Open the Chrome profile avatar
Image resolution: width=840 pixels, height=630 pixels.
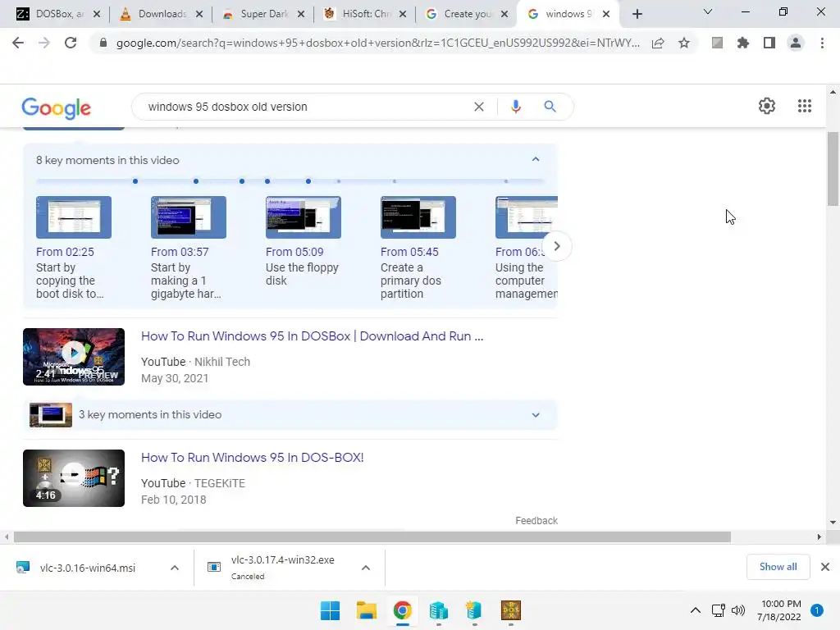tap(796, 43)
